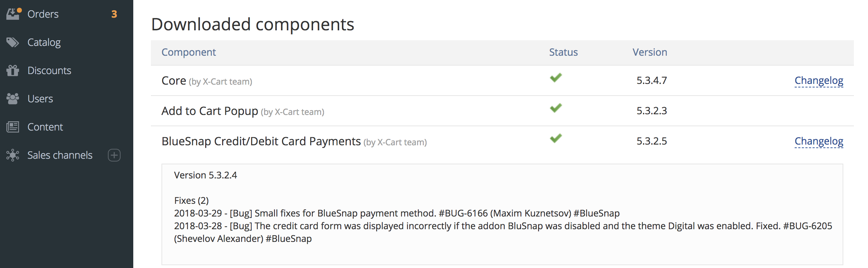
Task: Click the Status column header
Action: (x=563, y=52)
